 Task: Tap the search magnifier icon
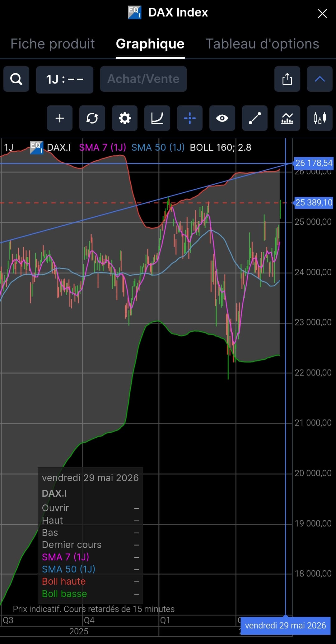point(16,79)
